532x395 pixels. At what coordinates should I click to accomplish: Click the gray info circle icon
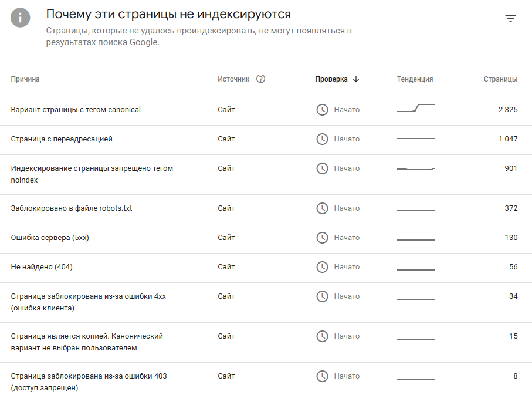(21, 18)
